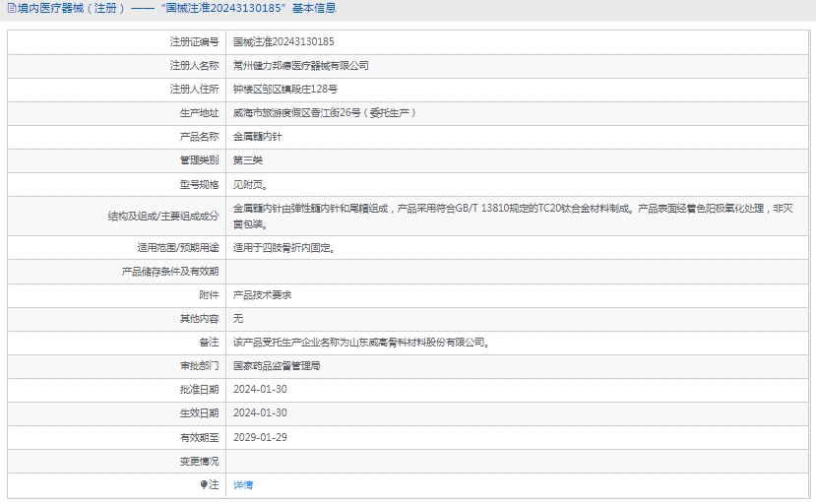Open the 详情 details link
The image size is (816, 504).
point(243,485)
